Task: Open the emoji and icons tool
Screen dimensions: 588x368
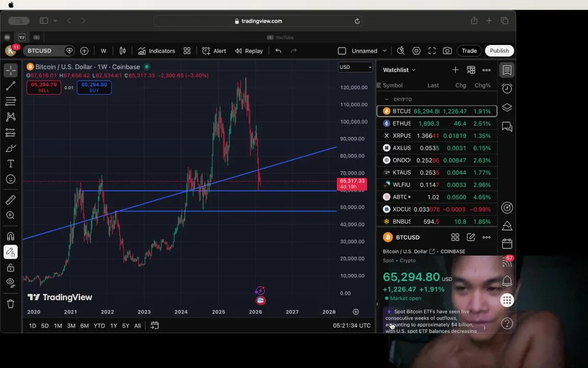Action: (11, 179)
